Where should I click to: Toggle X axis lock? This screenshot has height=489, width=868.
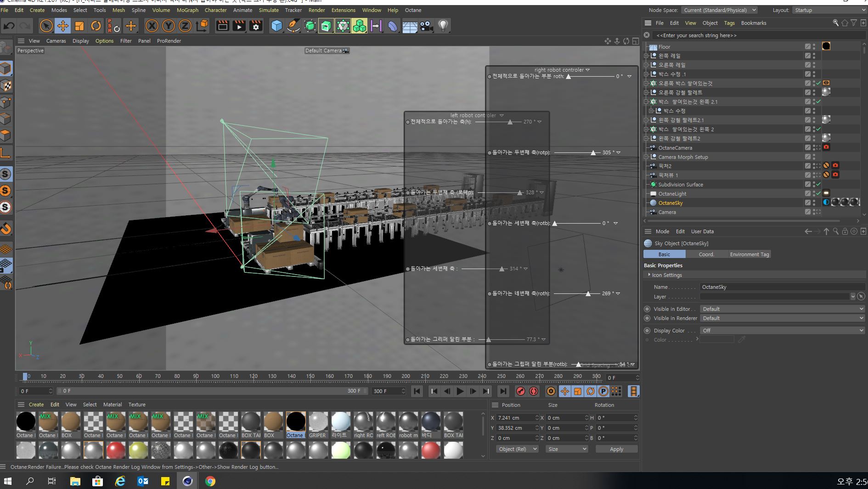[x=152, y=26]
